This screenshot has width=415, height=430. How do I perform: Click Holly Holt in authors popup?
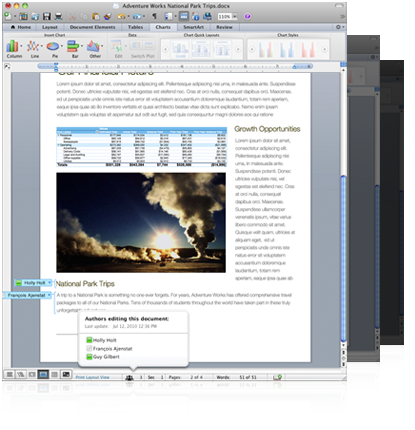[x=101, y=340]
